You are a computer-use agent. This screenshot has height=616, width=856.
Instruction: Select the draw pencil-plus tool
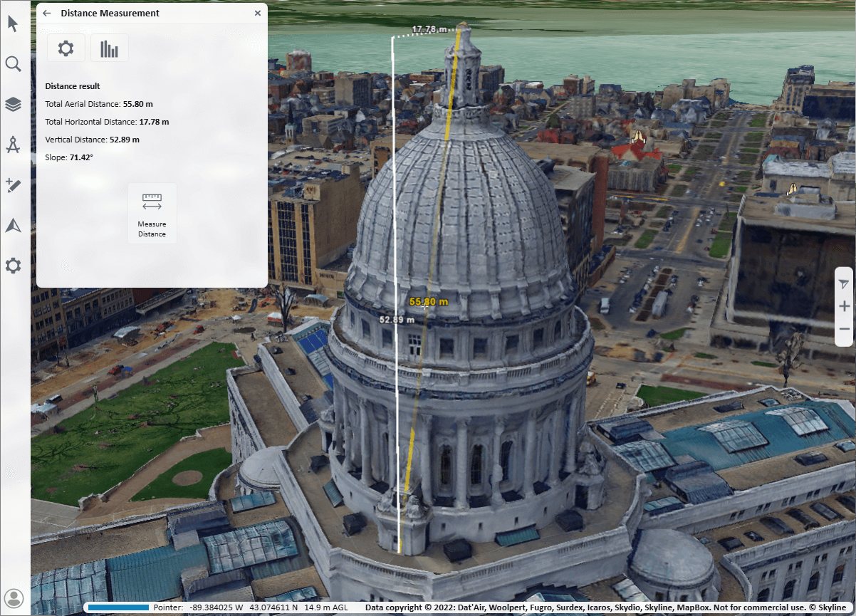(13, 186)
